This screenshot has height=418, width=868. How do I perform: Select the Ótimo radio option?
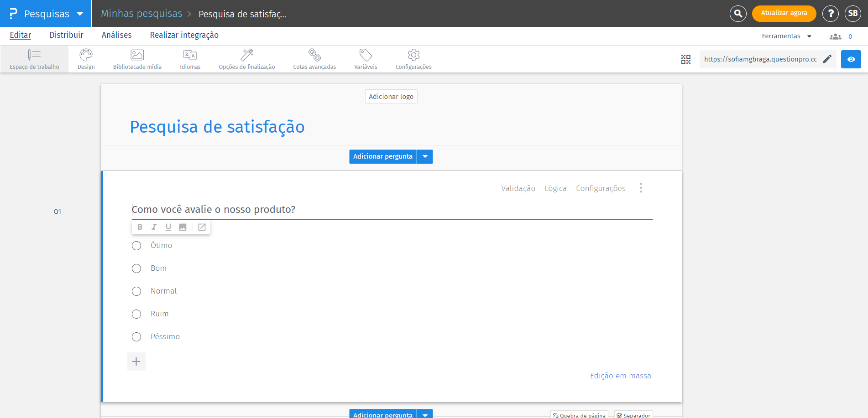[136, 246]
